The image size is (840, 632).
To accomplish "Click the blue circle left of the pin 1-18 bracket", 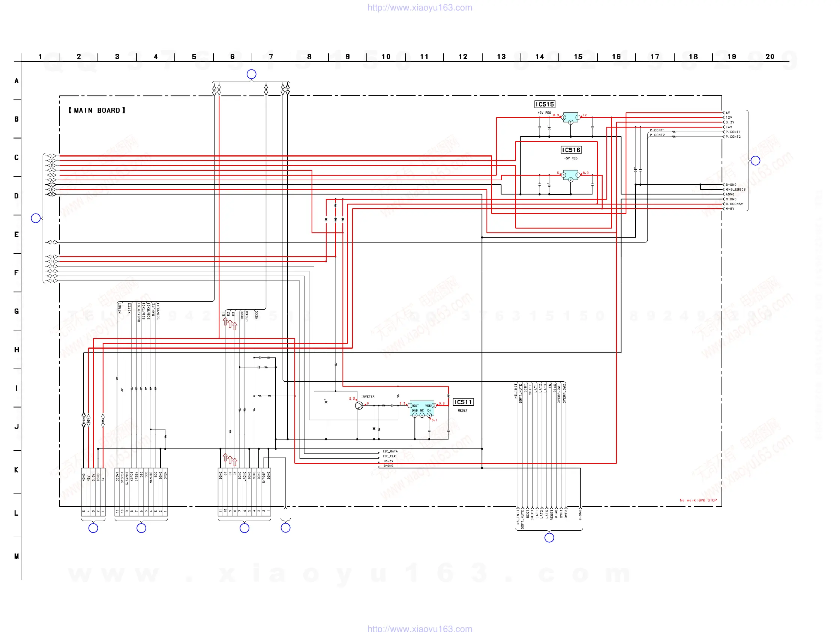I will point(36,218).
